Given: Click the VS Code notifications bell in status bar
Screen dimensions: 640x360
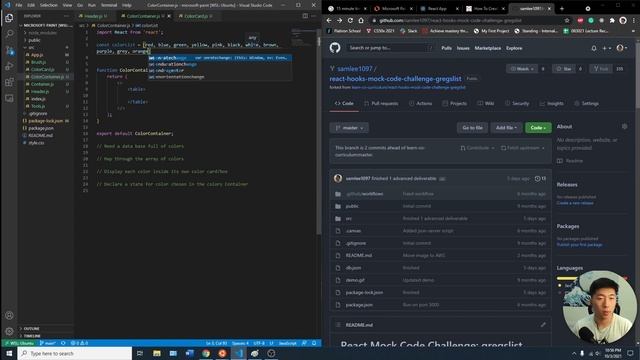Looking at the screenshot, I should [x=314, y=343].
